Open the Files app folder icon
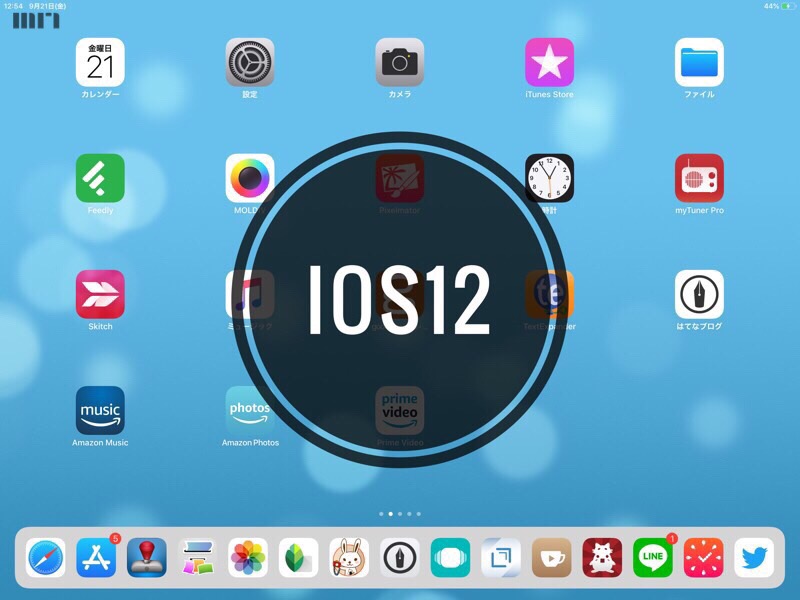This screenshot has width=800, height=600. point(699,62)
